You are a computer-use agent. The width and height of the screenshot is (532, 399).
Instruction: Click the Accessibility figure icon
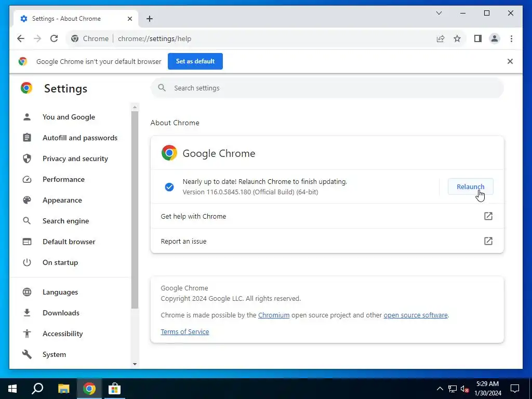pyautogui.click(x=27, y=334)
